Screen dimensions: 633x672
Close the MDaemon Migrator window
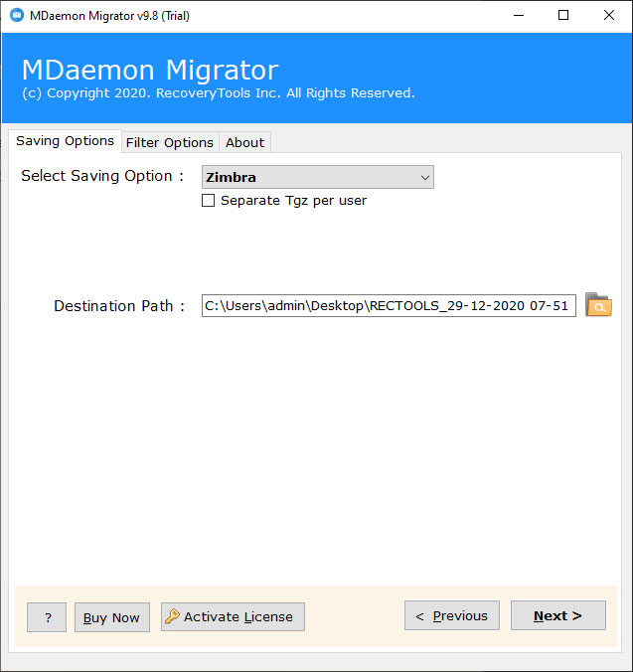tap(608, 16)
